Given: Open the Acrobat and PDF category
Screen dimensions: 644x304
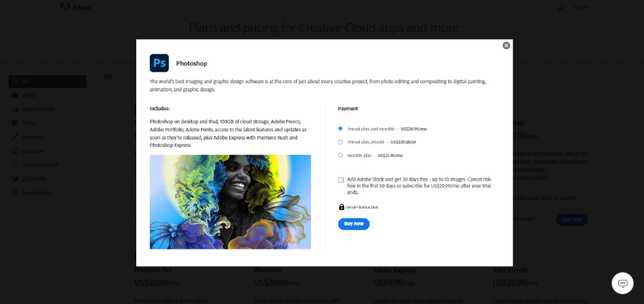Looking at the screenshot, I should click(40, 165).
